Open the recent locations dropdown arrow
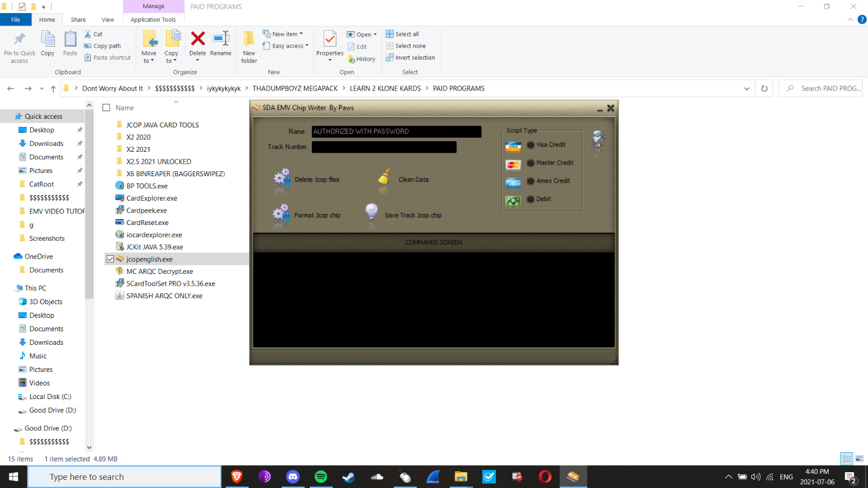This screenshot has height=488, width=868. (x=42, y=88)
